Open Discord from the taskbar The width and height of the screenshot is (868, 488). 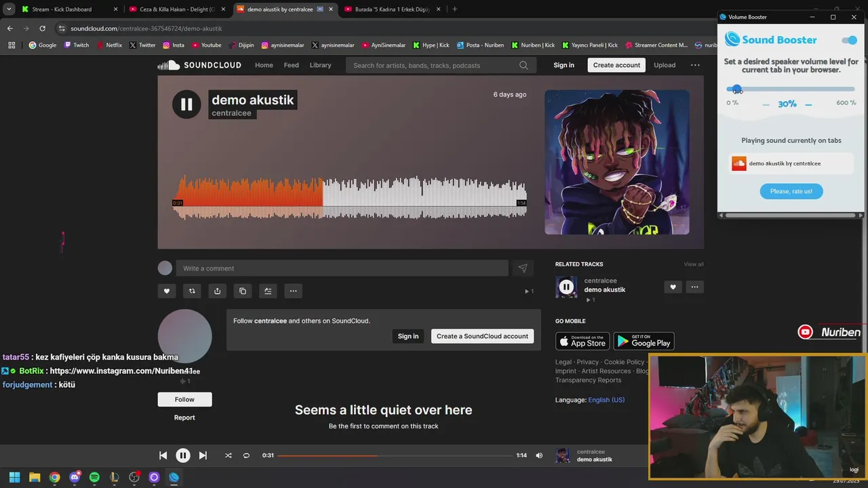[75, 477]
